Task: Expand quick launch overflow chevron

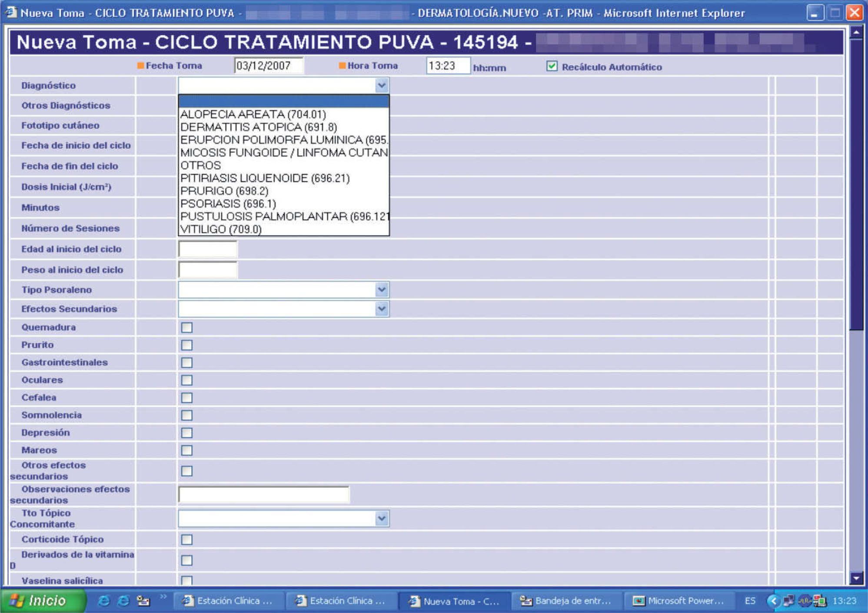Action: (x=163, y=596)
